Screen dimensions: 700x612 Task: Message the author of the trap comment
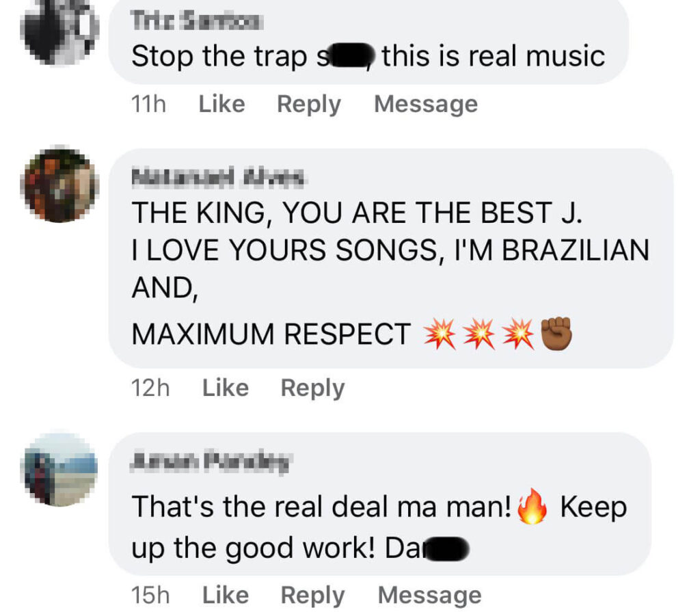[426, 105]
